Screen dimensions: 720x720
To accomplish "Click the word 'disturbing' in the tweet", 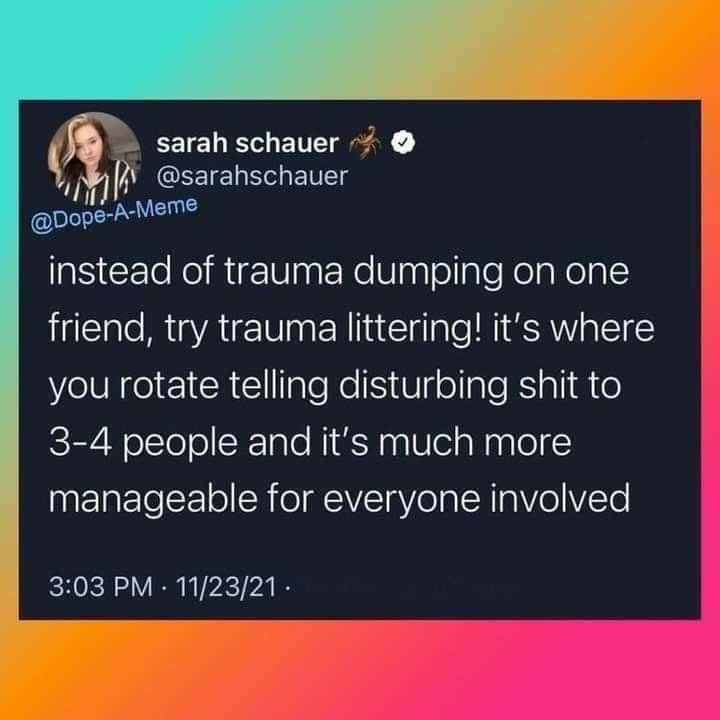I will (x=423, y=386).
